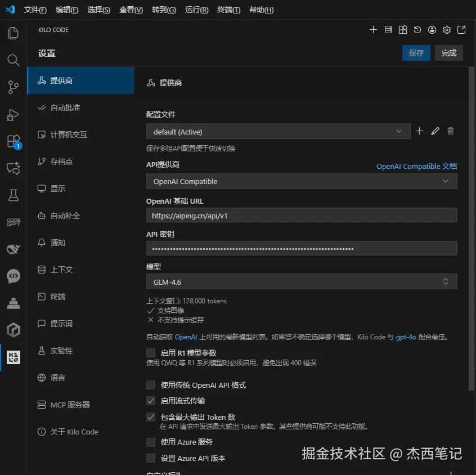Open the whale-shaped extension icon
This screenshot has height=475, width=476.
point(13,249)
